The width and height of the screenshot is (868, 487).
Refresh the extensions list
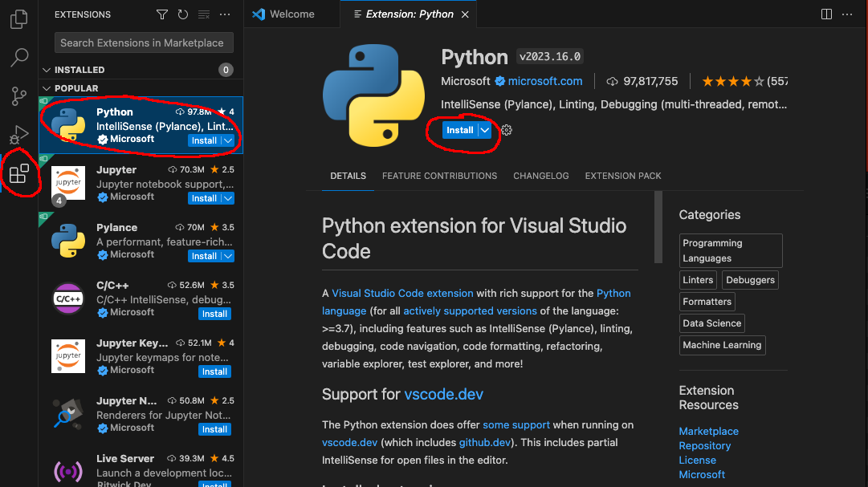pyautogui.click(x=183, y=14)
